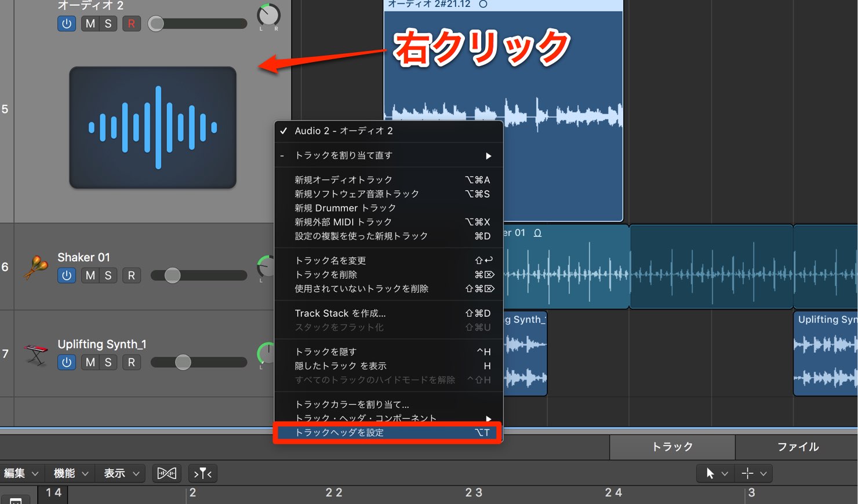Adjust Uplifting Synth_1 volume slider

199,363
